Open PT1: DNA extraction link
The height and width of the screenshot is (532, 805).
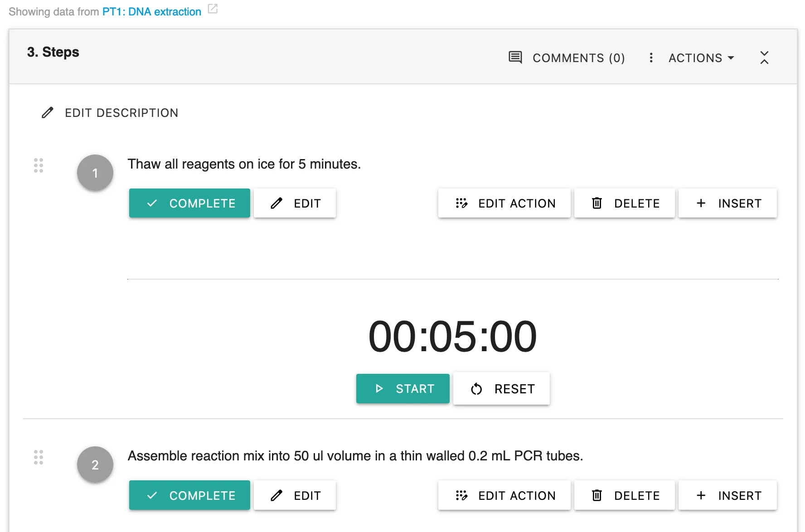(151, 11)
